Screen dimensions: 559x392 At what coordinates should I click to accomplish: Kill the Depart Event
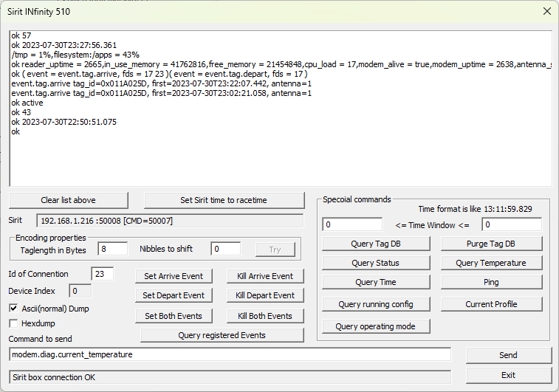[264, 295]
